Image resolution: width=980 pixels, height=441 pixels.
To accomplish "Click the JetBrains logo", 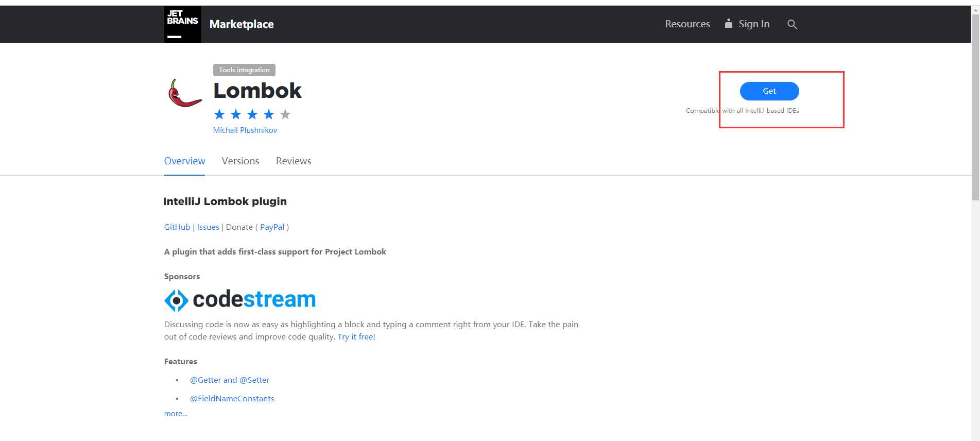I will point(182,24).
